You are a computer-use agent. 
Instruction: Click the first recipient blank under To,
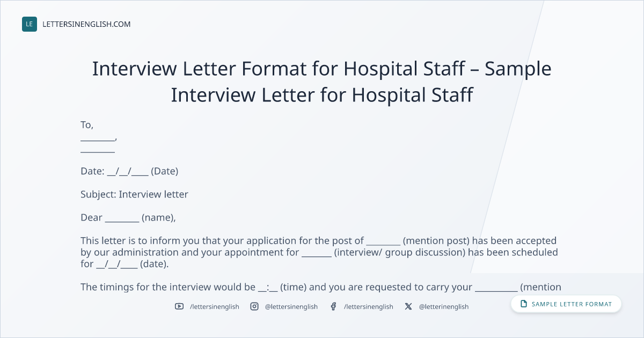tap(98, 138)
